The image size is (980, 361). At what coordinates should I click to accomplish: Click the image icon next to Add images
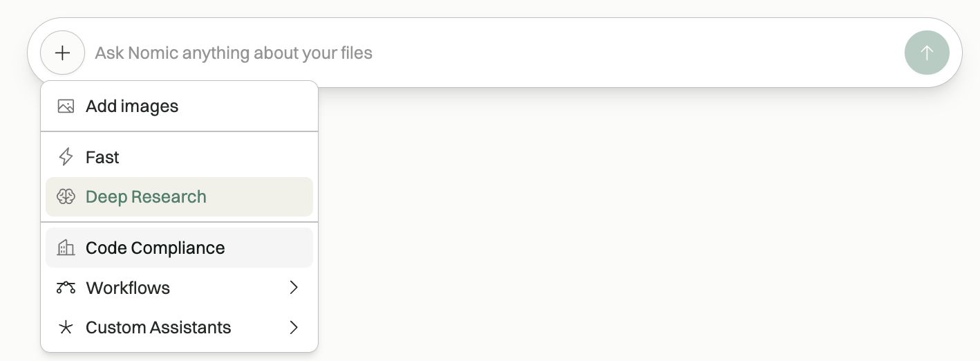[66, 107]
